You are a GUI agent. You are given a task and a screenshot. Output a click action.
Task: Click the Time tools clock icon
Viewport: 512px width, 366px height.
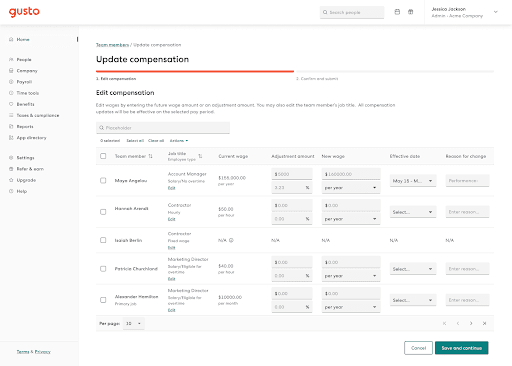click(x=11, y=93)
